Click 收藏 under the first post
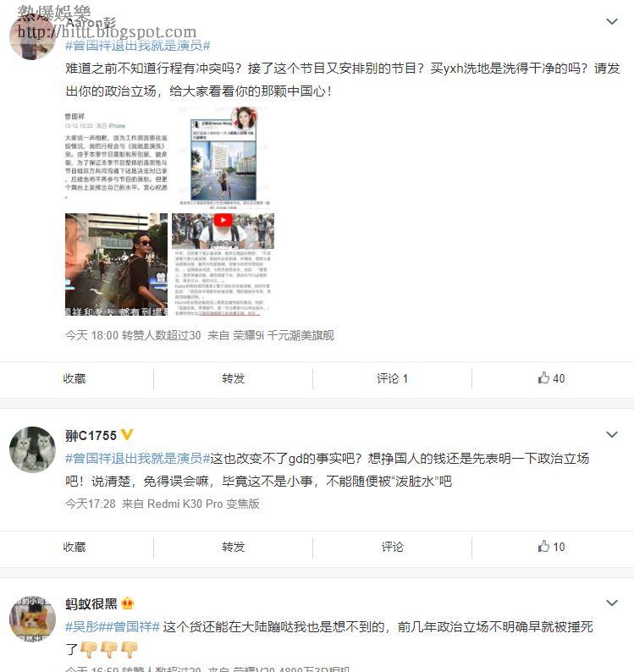The width and height of the screenshot is (634, 672). click(x=74, y=378)
